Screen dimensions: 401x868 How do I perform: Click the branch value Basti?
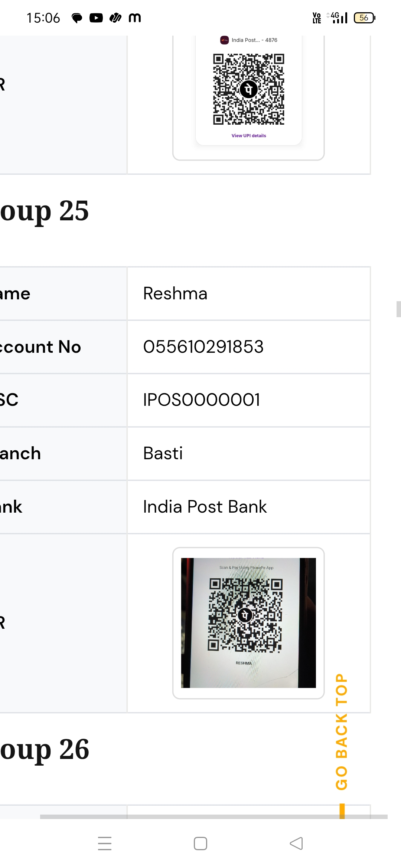coord(163,453)
